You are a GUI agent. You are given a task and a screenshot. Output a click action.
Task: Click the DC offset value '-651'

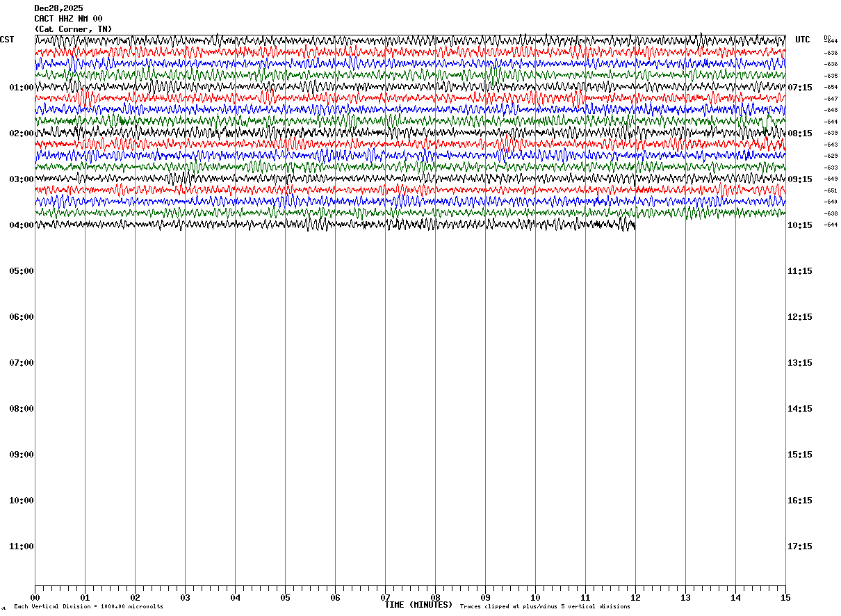[831, 191]
